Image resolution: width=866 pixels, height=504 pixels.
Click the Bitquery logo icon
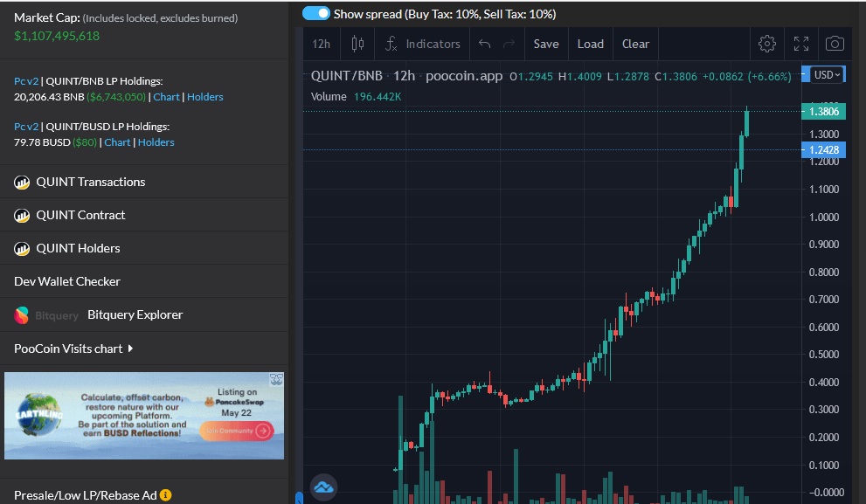click(x=22, y=315)
